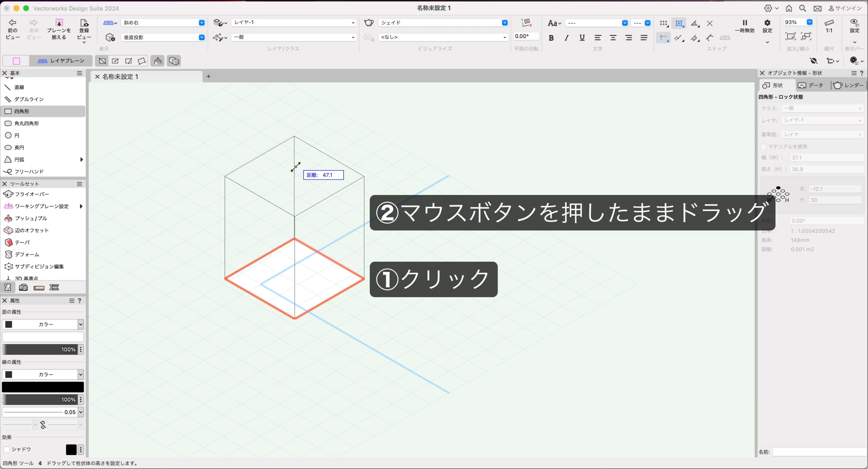Image resolution: width=868 pixels, height=469 pixels.
Task: Switch to the dimension ruler toolset icon
Action: coord(39,288)
